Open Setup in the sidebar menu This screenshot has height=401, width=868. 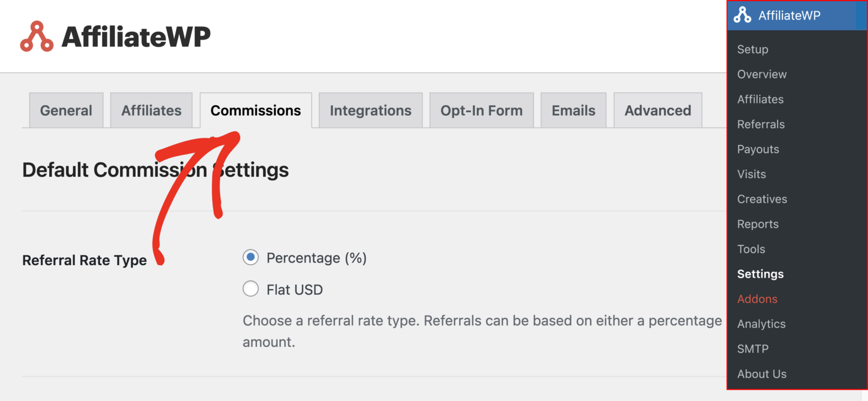click(x=753, y=49)
